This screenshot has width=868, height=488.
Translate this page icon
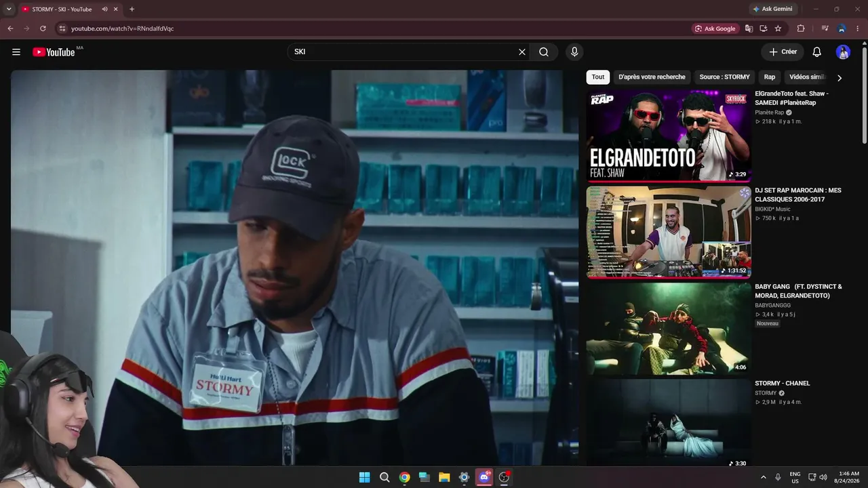(749, 28)
